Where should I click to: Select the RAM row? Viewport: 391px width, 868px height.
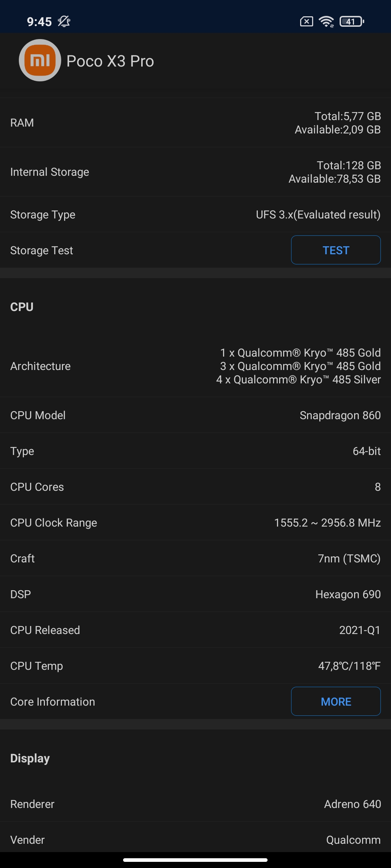point(195,123)
